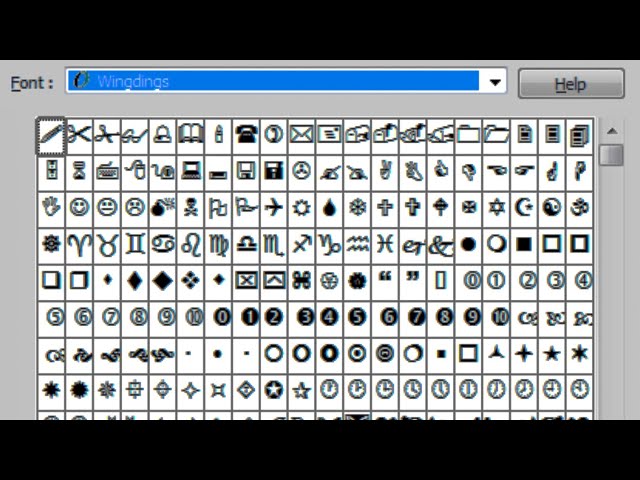Screen dimensions: 640x480
Task: Select the pencil symbol in the grid
Action: click(x=51, y=136)
